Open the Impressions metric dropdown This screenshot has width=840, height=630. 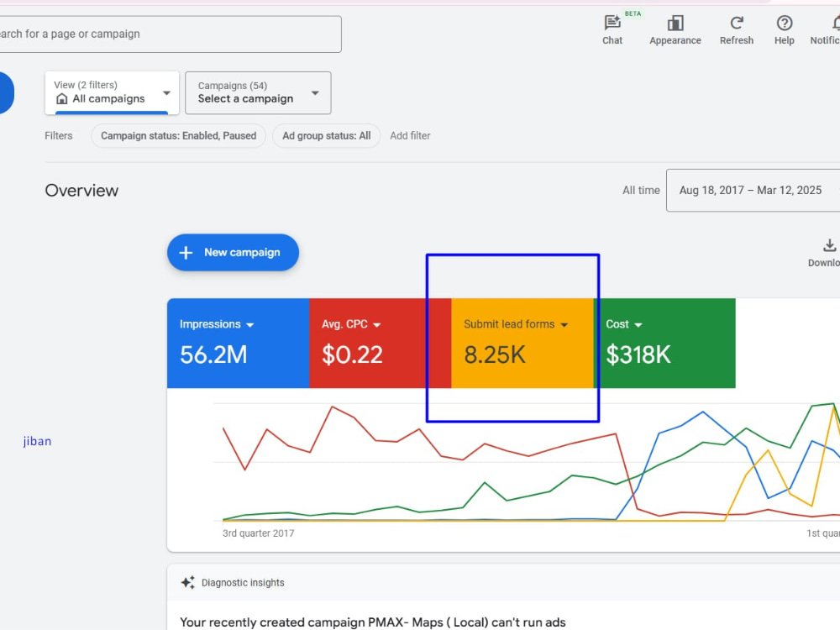(249, 324)
